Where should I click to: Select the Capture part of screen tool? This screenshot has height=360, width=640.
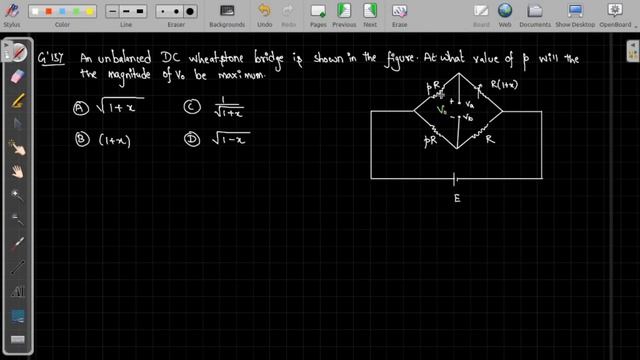(x=17, y=315)
